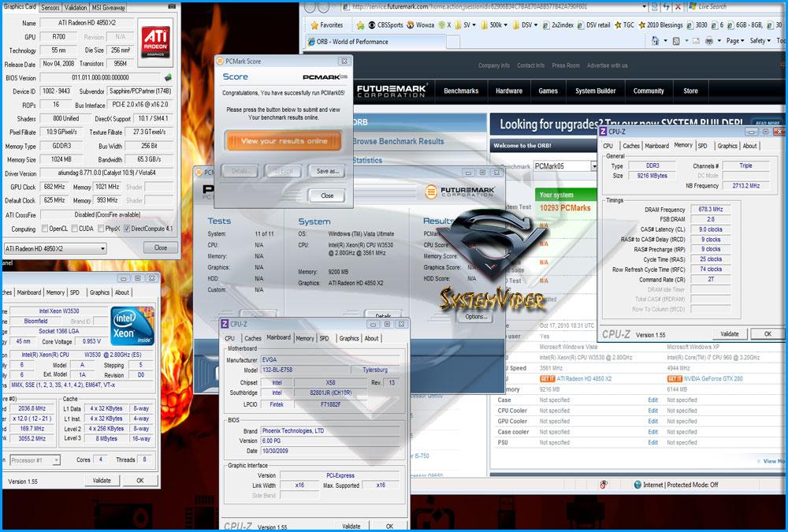
Task: Click OK in CPU-Z Xeon processor window
Action: coord(140,481)
